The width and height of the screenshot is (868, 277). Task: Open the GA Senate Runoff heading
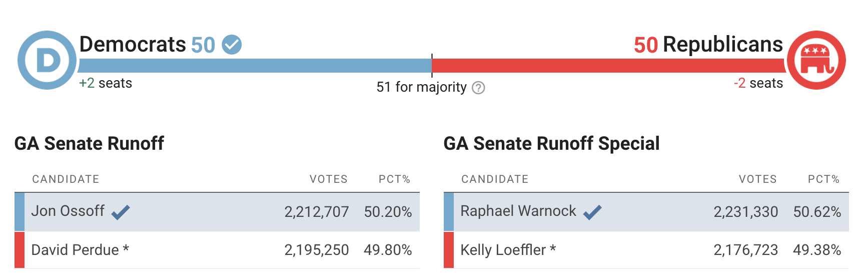(x=89, y=144)
